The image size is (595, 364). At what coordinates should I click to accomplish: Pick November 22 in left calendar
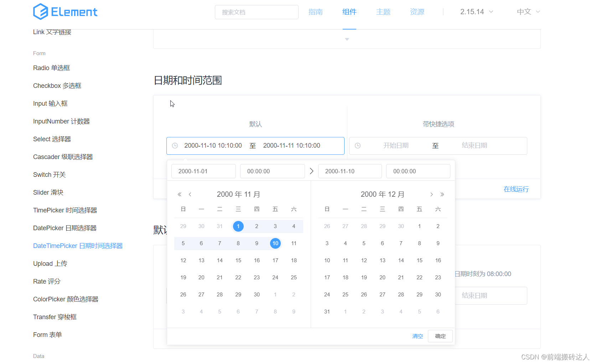(x=238, y=278)
